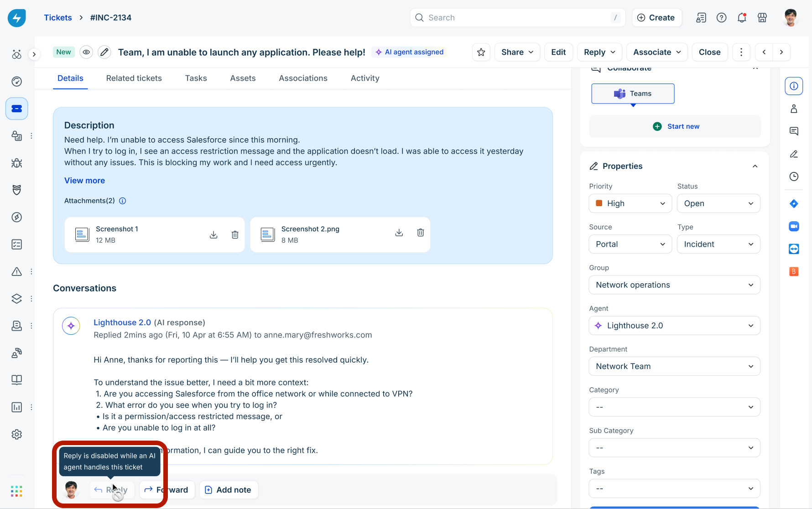812x509 pixels.
Task: Open the Zoom camera app in right rail
Action: 794,226
